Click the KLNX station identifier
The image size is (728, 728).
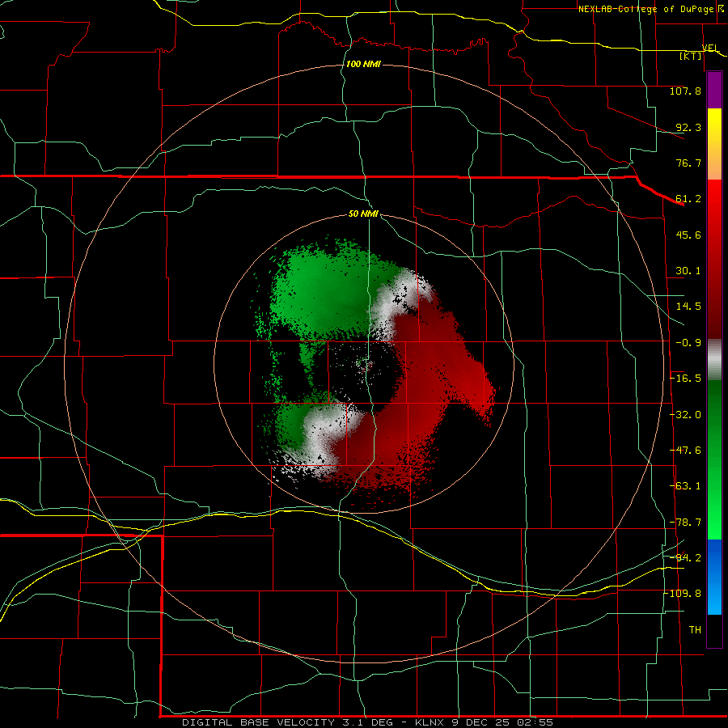pos(430,722)
